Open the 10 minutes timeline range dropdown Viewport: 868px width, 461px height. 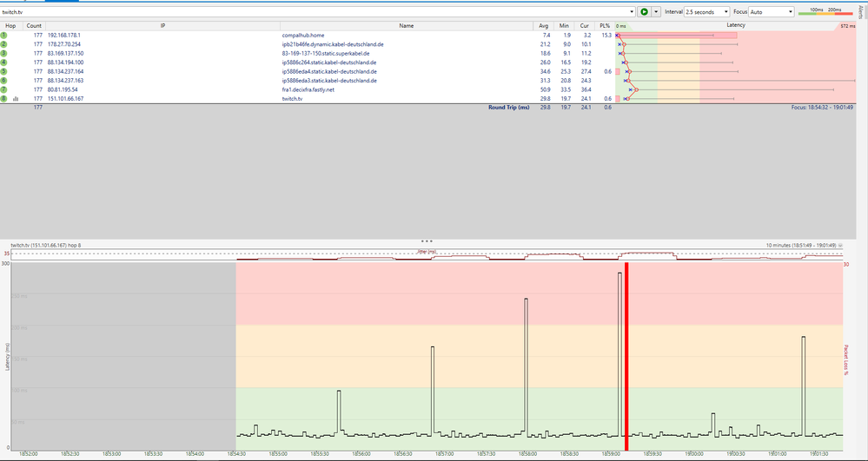point(840,245)
